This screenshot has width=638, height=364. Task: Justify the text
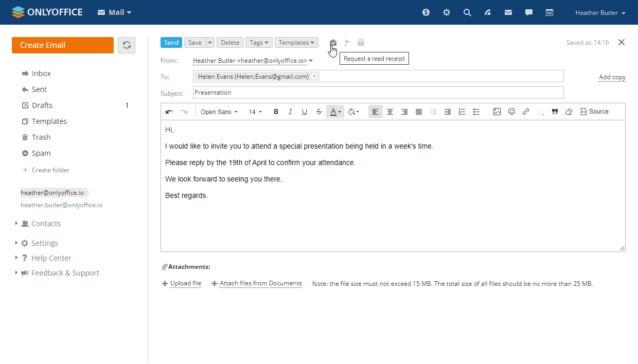pyautogui.click(x=419, y=112)
